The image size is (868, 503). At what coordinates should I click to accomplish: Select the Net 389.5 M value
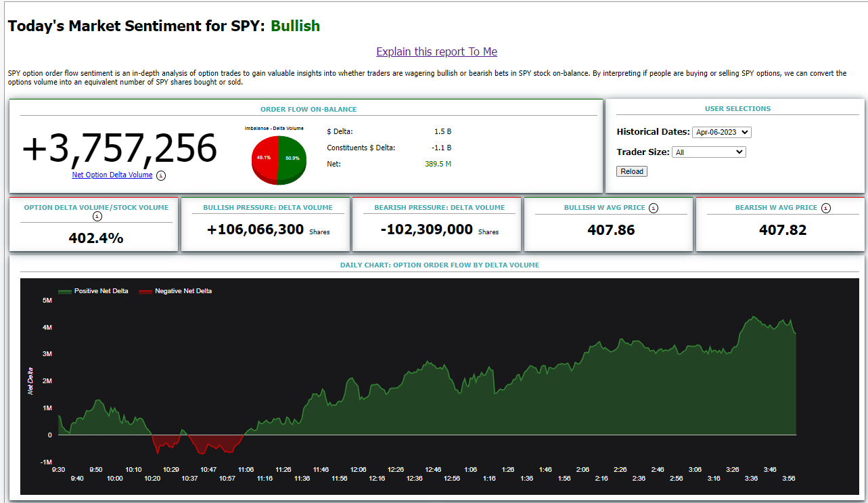(x=438, y=164)
